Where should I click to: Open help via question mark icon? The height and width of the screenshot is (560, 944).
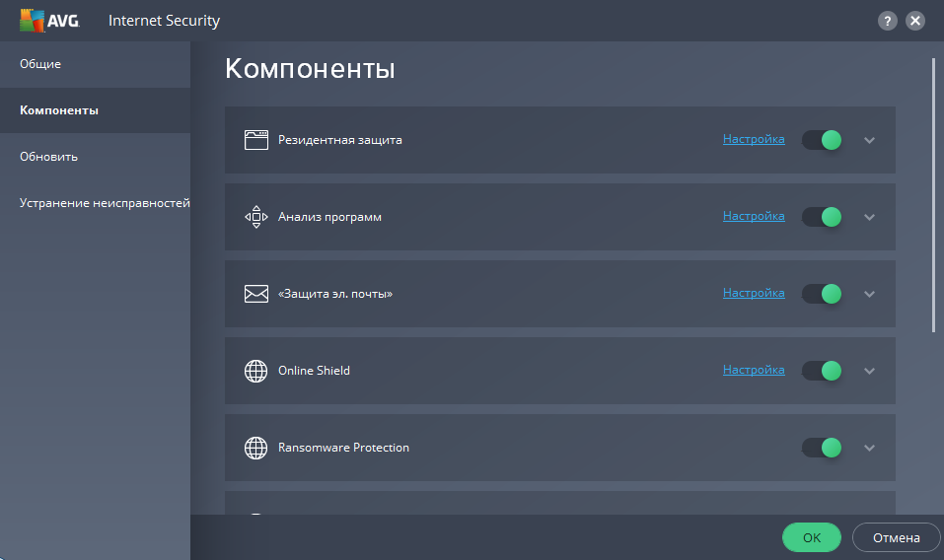[x=888, y=21]
